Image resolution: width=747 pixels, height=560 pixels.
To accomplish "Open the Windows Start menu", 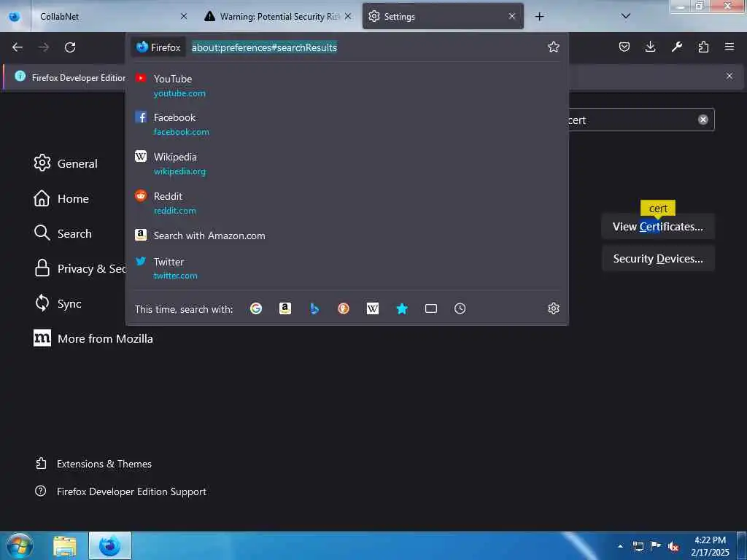I will point(19,545).
